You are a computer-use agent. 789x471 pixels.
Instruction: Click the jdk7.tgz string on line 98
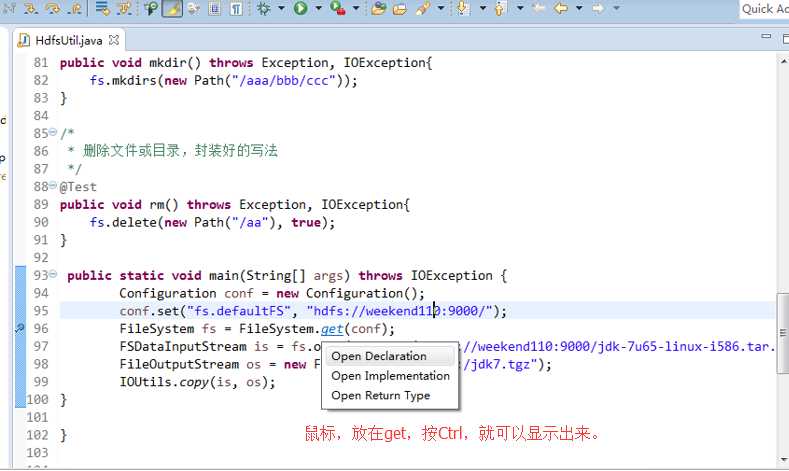pos(502,364)
